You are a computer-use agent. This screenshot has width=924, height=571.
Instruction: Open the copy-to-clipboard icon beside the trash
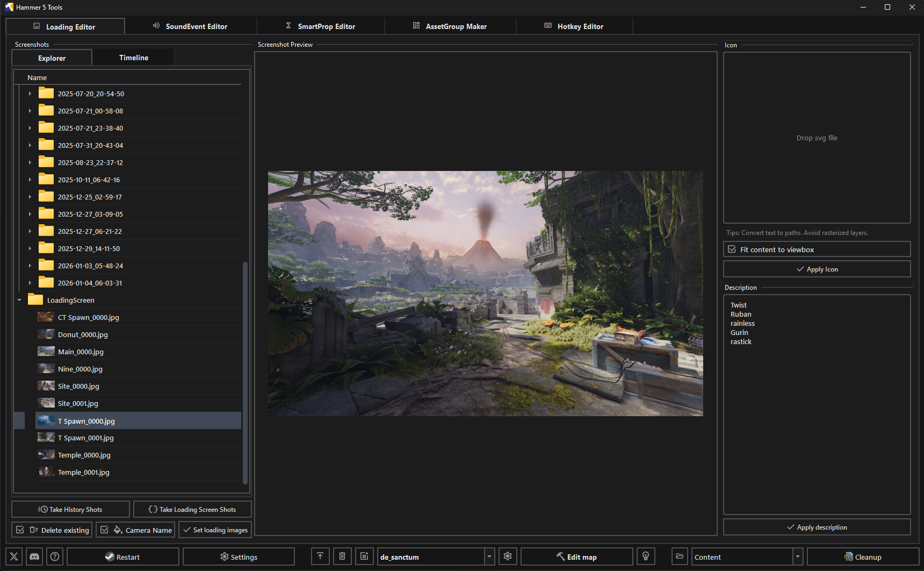coord(364,556)
